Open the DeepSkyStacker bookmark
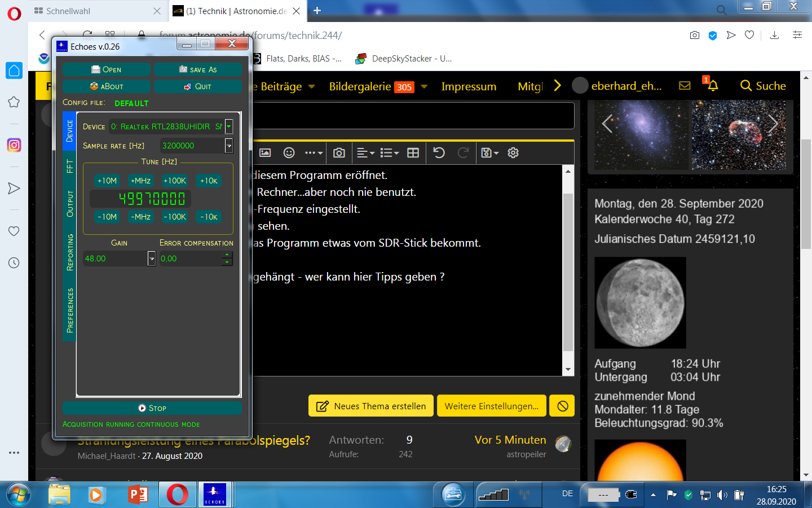Image resolution: width=812 pixels, height=508 pixels. coord(404,59)
